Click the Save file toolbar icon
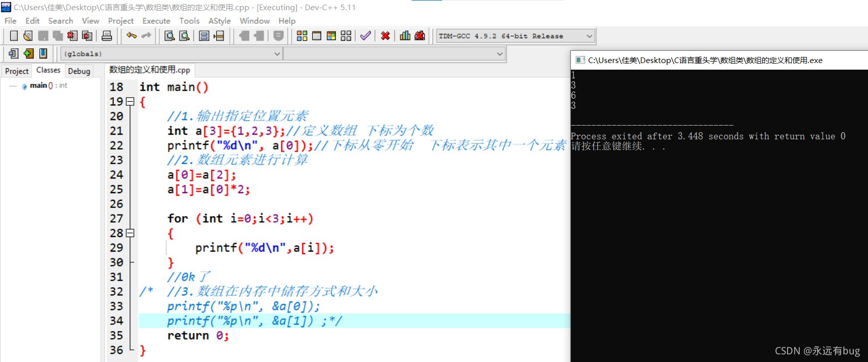 (43, 36)
